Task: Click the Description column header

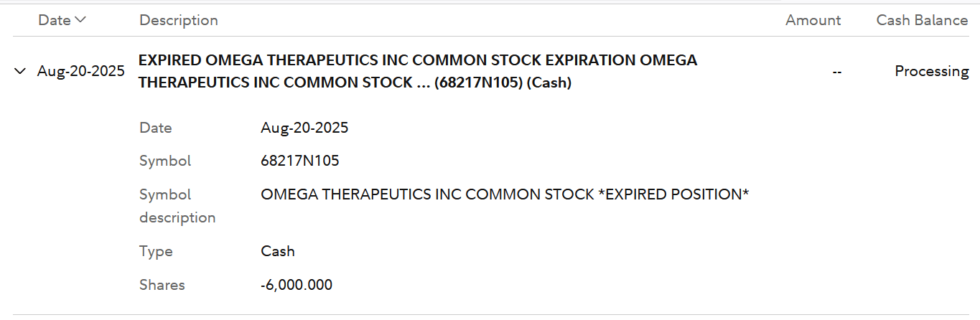Action: [179, 20]
